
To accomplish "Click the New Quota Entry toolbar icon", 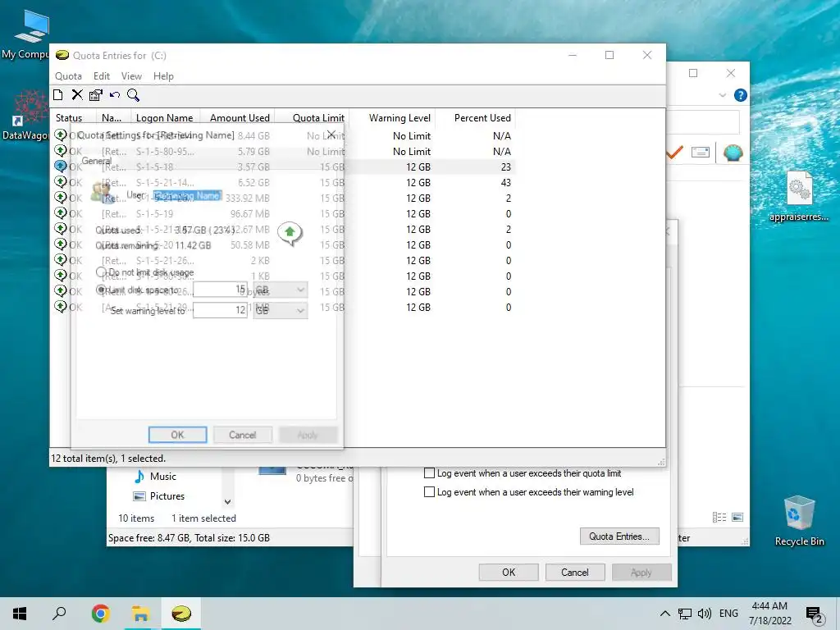I will click(x=58, y=95).
